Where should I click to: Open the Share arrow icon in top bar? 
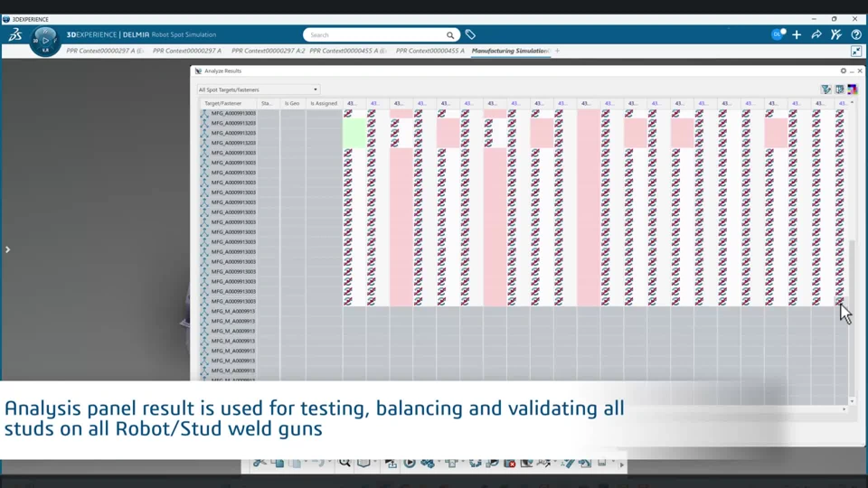816,35
